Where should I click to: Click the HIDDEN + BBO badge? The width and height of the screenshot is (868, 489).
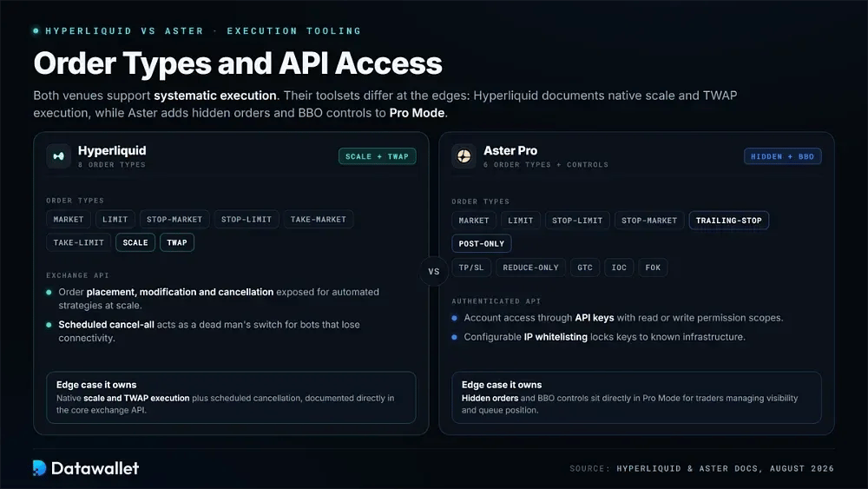coord(782,156)
